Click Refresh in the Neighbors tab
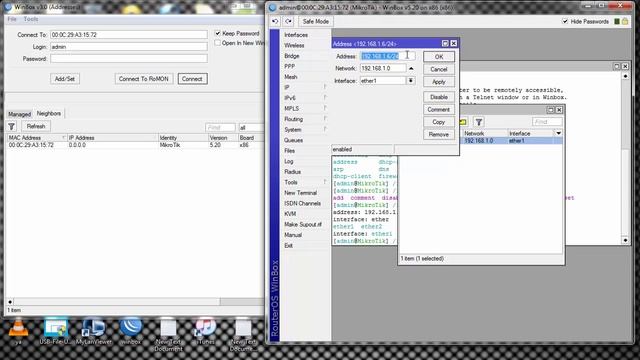The image size is (640, 360). tap(36, 127)
